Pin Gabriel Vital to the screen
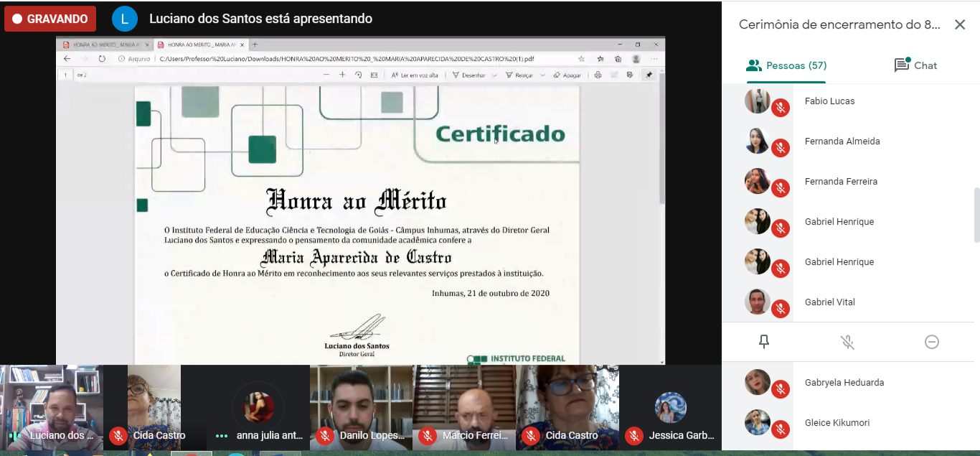 [764, 342]
